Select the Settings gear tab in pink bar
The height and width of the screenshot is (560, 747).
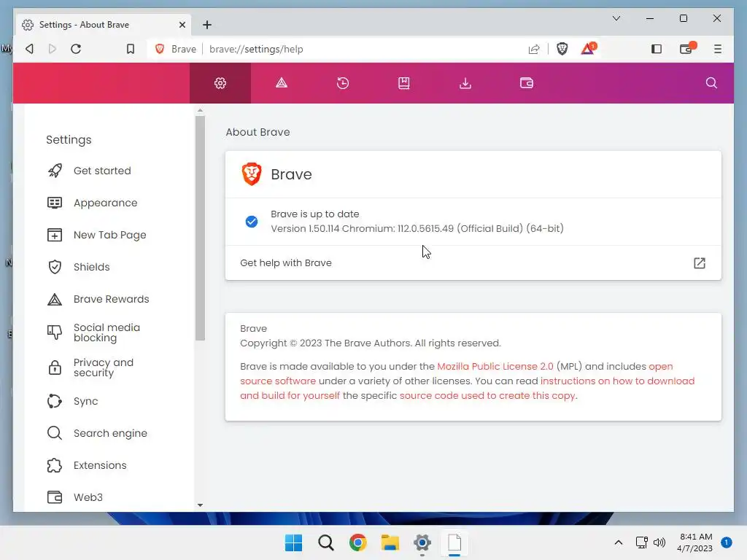tap(220, 83)
